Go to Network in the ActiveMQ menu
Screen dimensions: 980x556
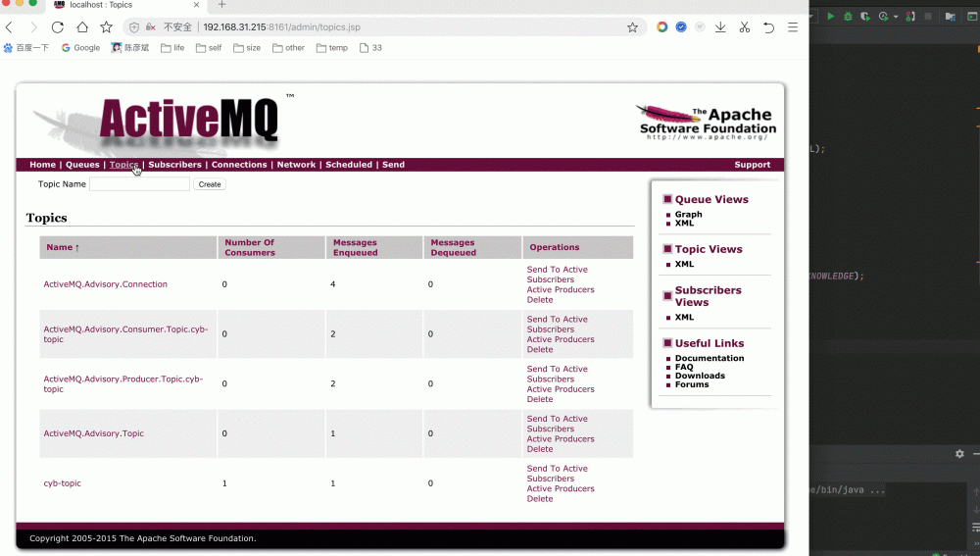[x=296, y=165]
